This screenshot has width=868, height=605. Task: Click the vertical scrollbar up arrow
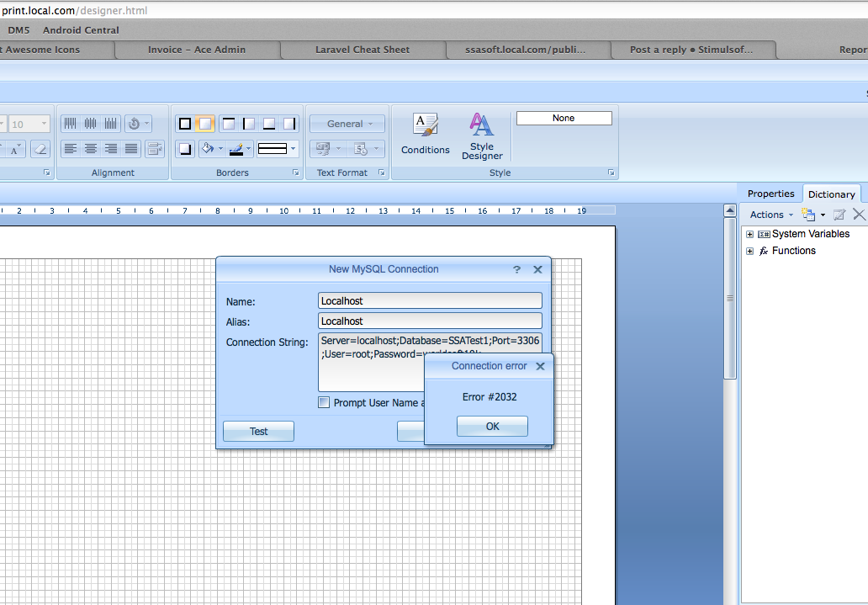coord(730,210)
